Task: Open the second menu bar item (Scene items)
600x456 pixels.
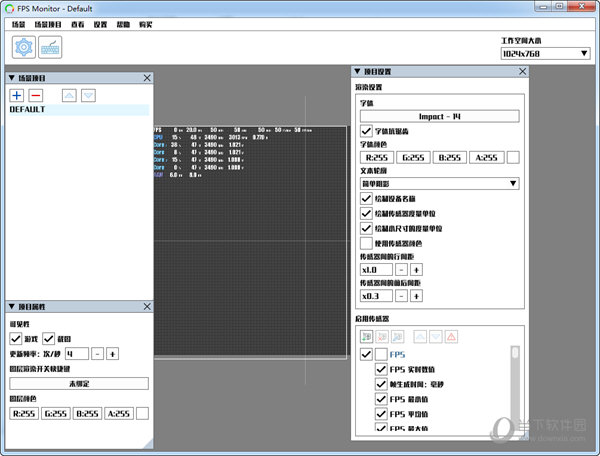Action: pos(48,24)
